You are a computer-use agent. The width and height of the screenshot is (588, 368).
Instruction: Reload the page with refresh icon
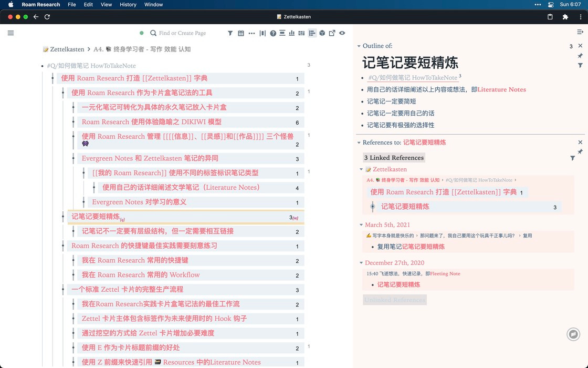coord(47,17)
